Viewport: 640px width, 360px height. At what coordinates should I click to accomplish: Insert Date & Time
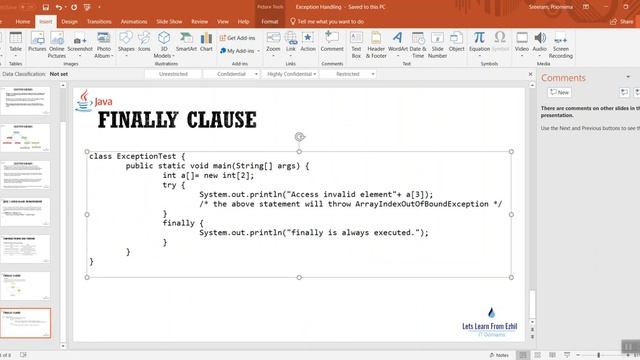(x=418, y=45)
